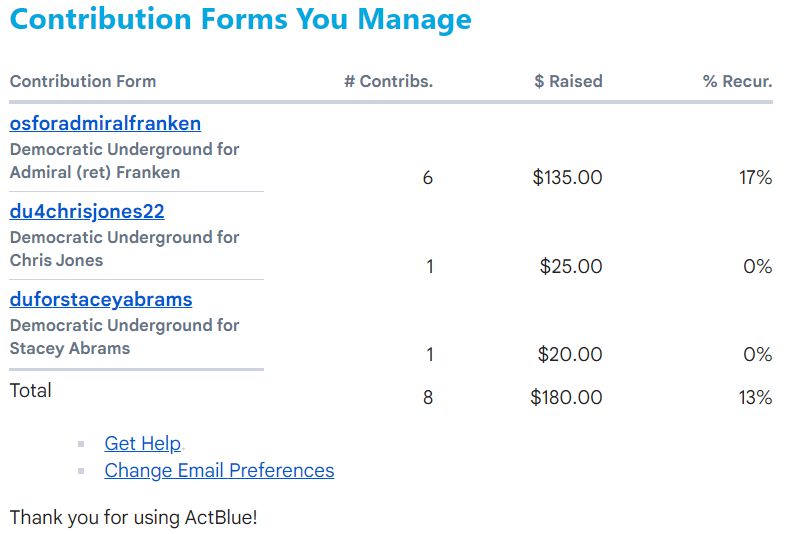Select the $20.00 raised amount
Viewport: 786px width, 534px height.
pos(570,355)
